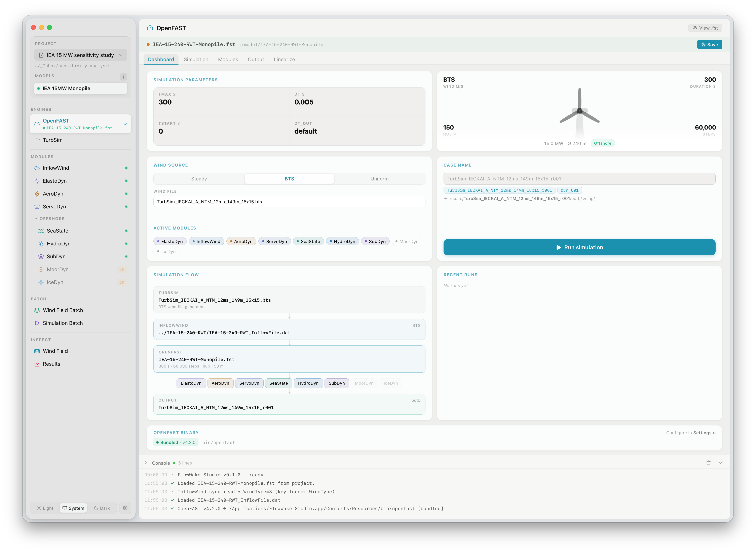Click the ServoDyn chip icon

[37, 207]
